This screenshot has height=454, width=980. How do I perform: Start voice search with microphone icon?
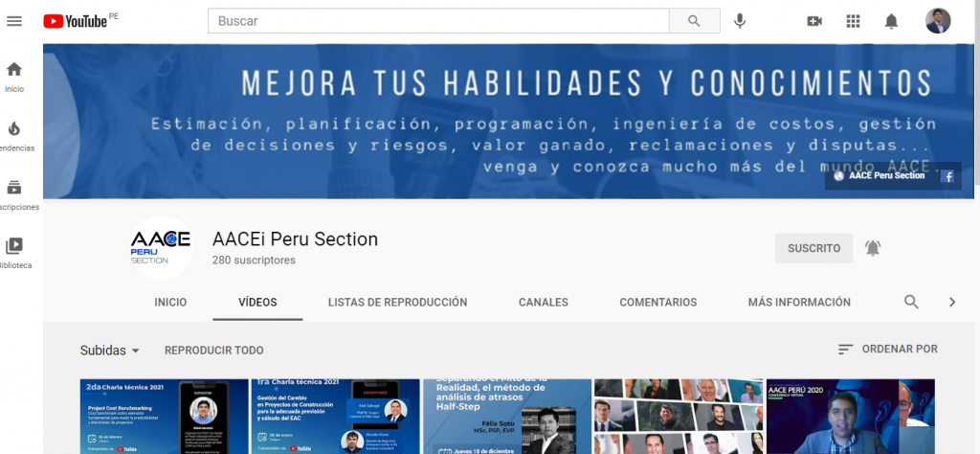click(740, 21)
